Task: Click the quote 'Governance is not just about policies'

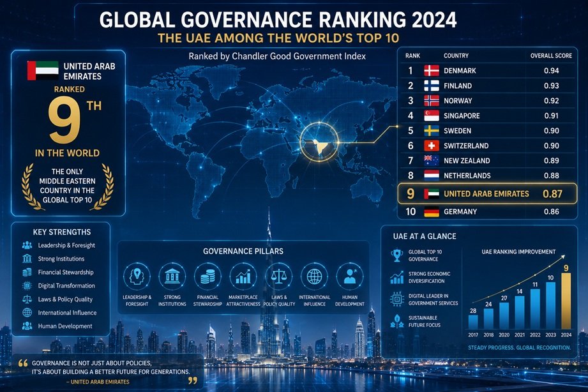Action: (91, 363)
